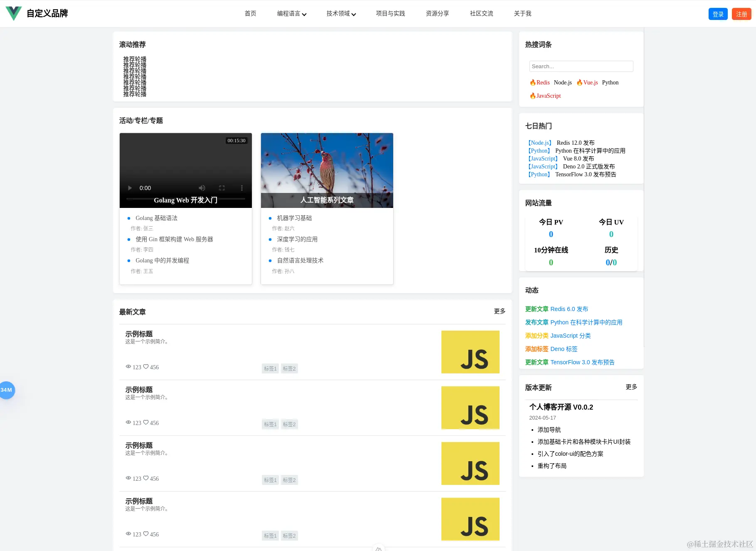The image size is (756, 551).
Task: Open 更多 in the 版本更新 section
Action: click(631, 387)
